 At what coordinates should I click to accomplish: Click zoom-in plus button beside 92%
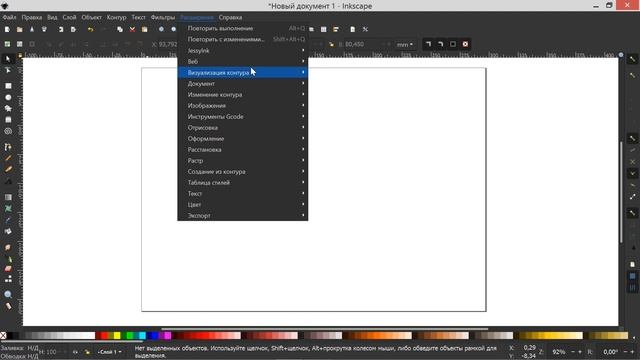[x=580, y=352]
